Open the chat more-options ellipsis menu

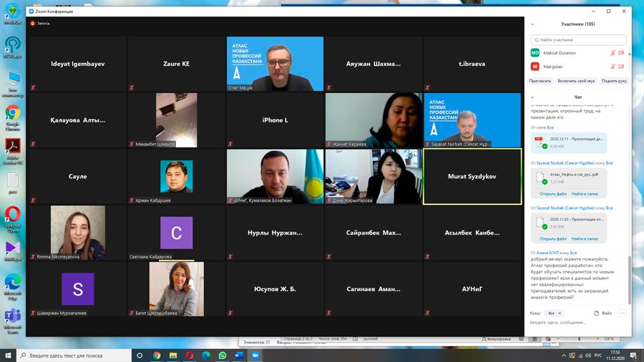coord(623,313)
